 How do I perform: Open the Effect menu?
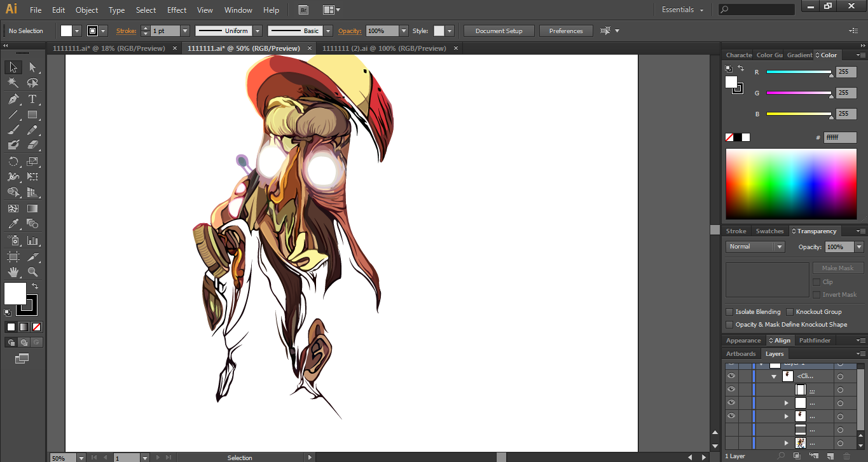pos(177,10)
